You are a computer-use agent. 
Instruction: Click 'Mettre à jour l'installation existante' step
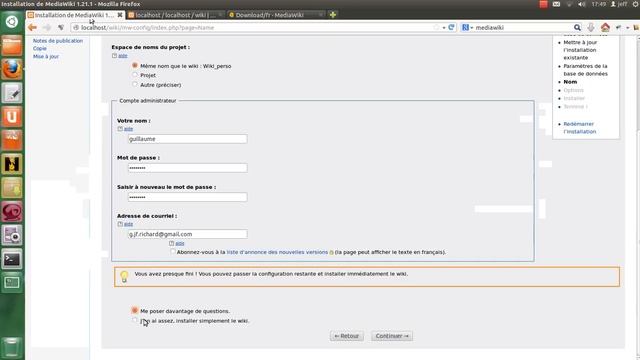pos(580,50)
